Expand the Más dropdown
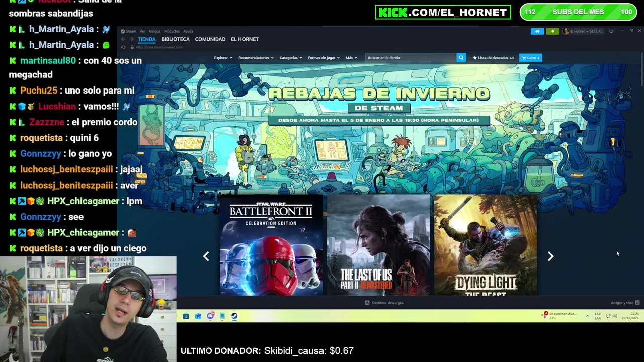 point(351,58)
